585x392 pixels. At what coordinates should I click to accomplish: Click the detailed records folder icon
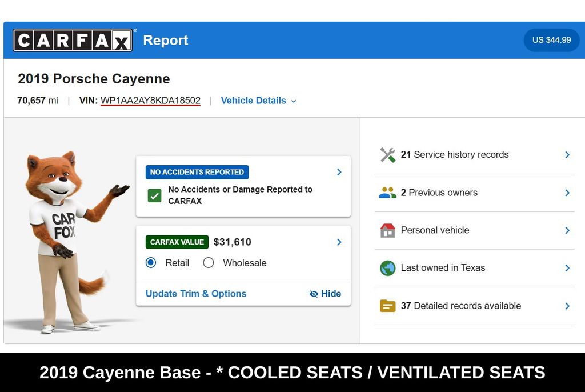point(387,306)
